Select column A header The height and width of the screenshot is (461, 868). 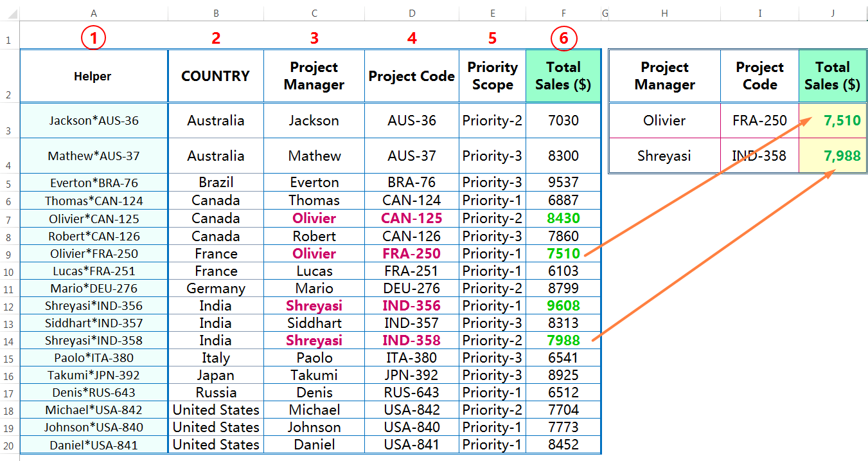tap(94, 13)
